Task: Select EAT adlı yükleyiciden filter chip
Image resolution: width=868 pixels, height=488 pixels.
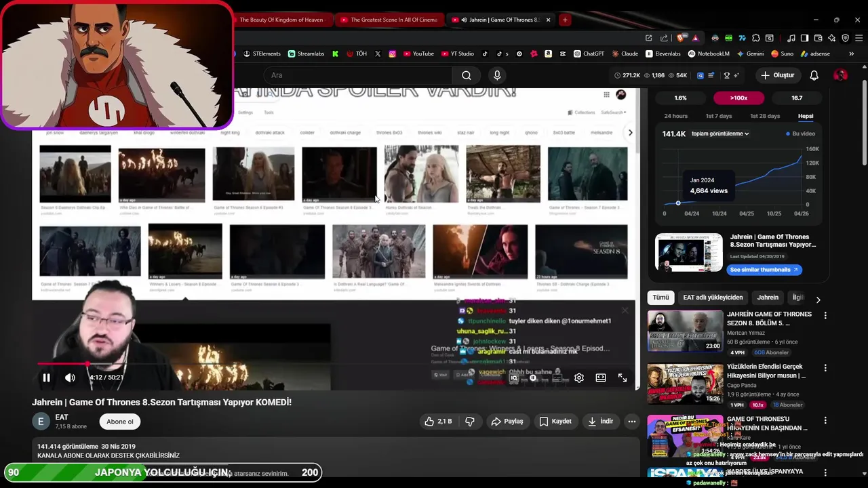Action: pos(713,298)
